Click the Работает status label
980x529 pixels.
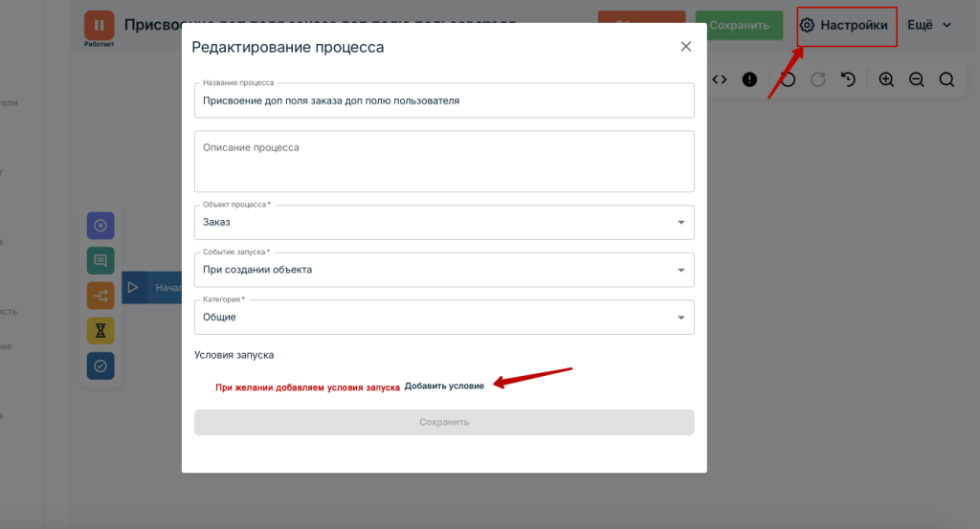point(100,44)
